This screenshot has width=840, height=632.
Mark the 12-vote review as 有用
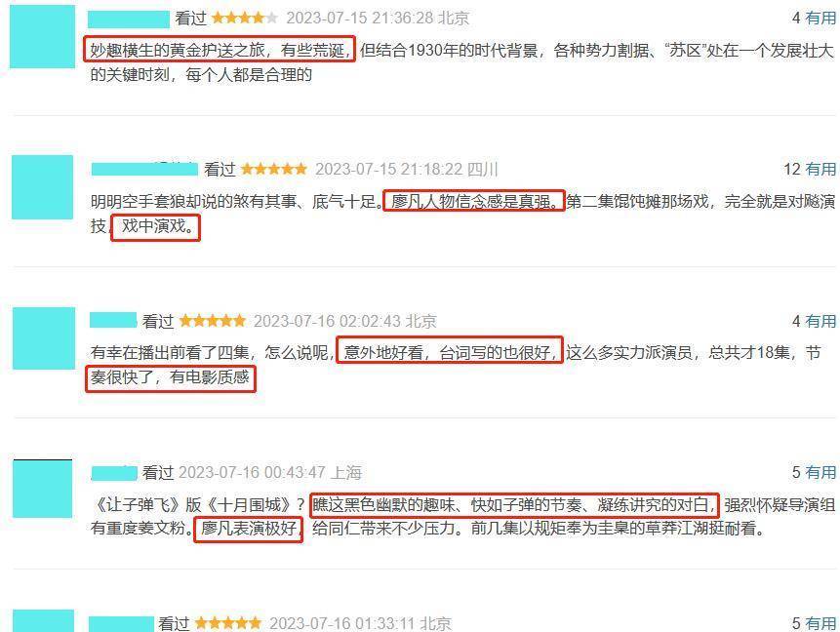pyautogui.click(x=820, y=170)
